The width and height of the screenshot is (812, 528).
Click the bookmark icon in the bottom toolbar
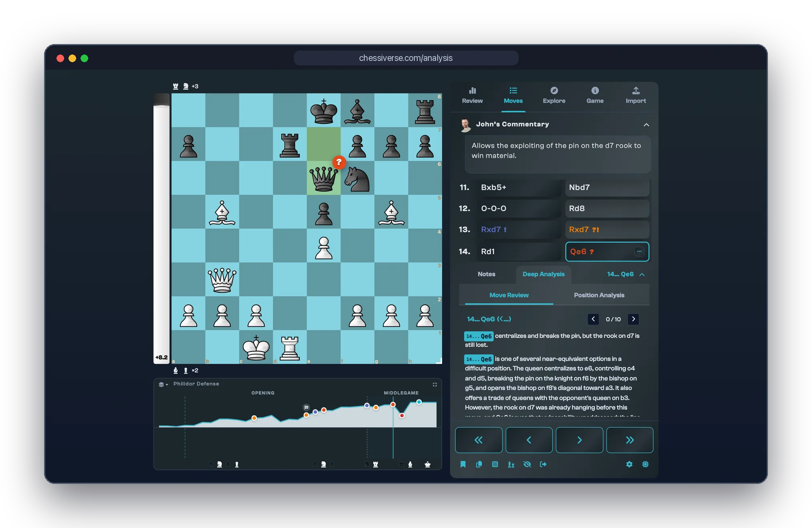pos(463,464)
